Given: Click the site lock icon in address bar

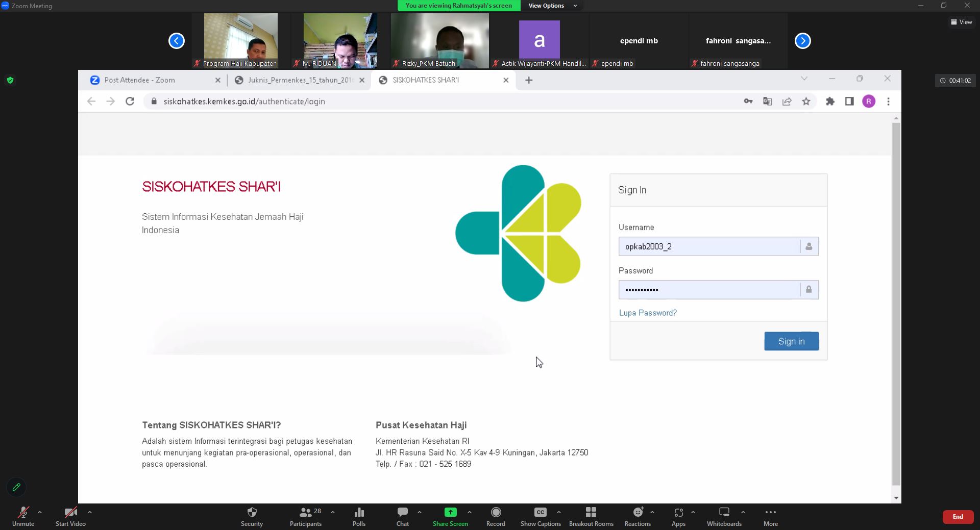Looking at the screenshot, I should pos(154,102).
